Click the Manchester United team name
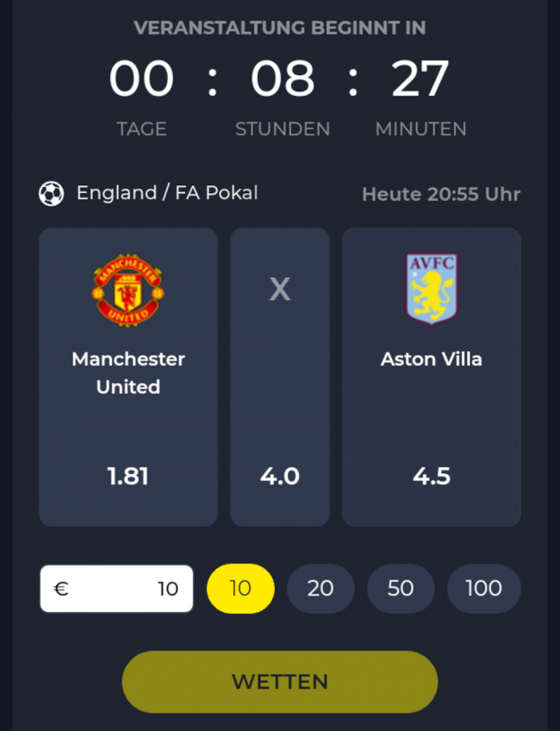Viewport: 560px width, 731px height. click(128, 372)
